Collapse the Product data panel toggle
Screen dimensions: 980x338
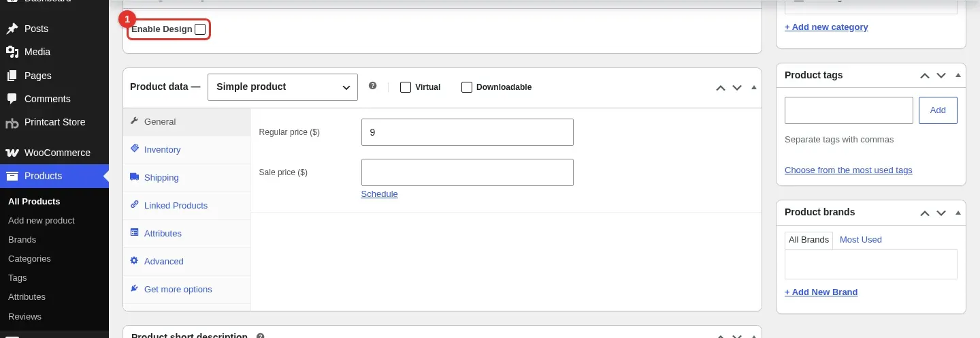click(x=753, y=87)
